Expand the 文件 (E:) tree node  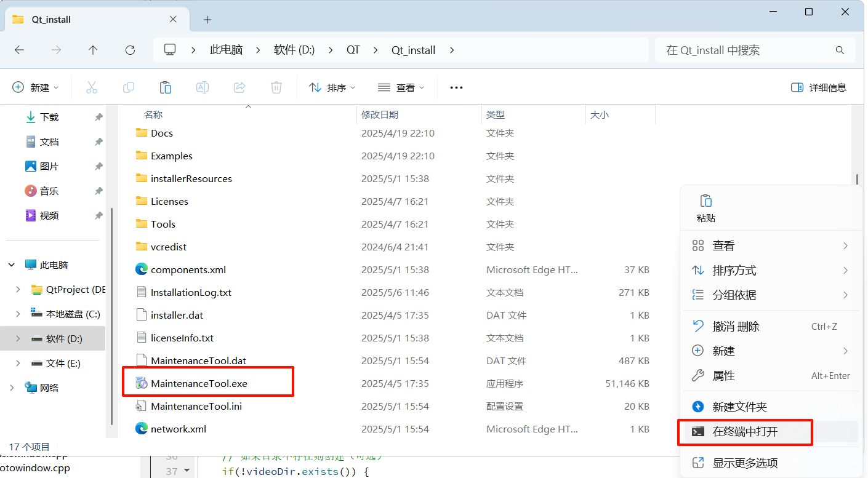tap(18, 363)
